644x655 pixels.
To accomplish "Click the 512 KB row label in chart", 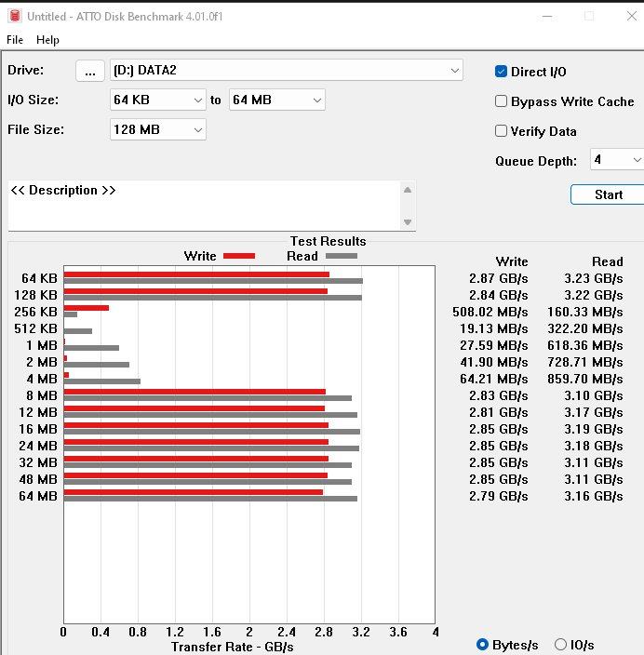I will tap(35, 328).
